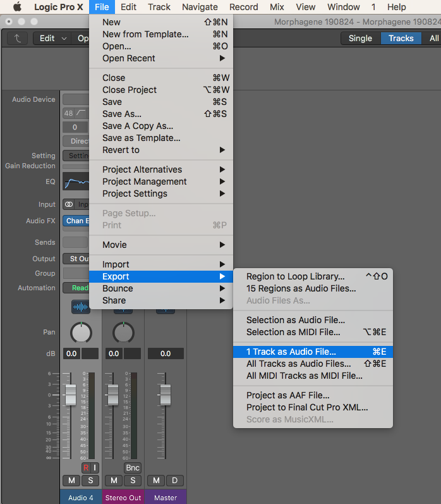Expand the Import submenu
The height and width of the screenshot is (504, 441).
pos(161,264)
